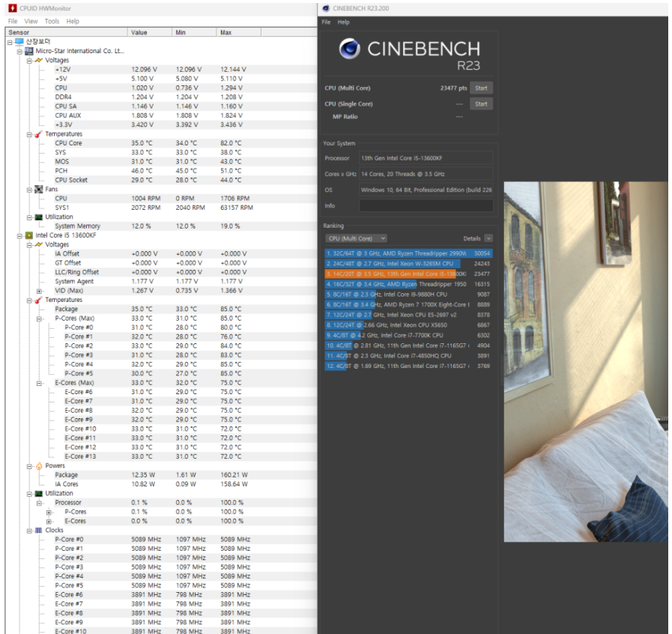Collapse the Powers section

(x=29, y=466)
